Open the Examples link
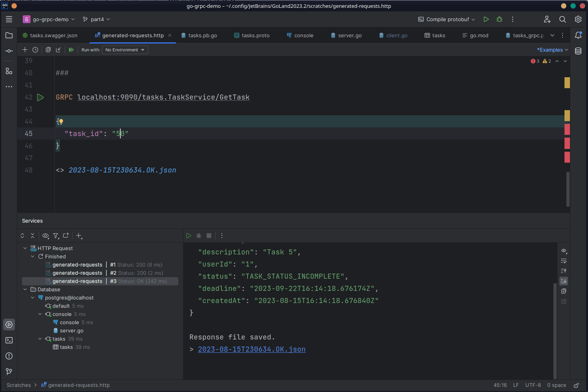Image resolution: width=588 pixels, height=392 pixels. 552,50
